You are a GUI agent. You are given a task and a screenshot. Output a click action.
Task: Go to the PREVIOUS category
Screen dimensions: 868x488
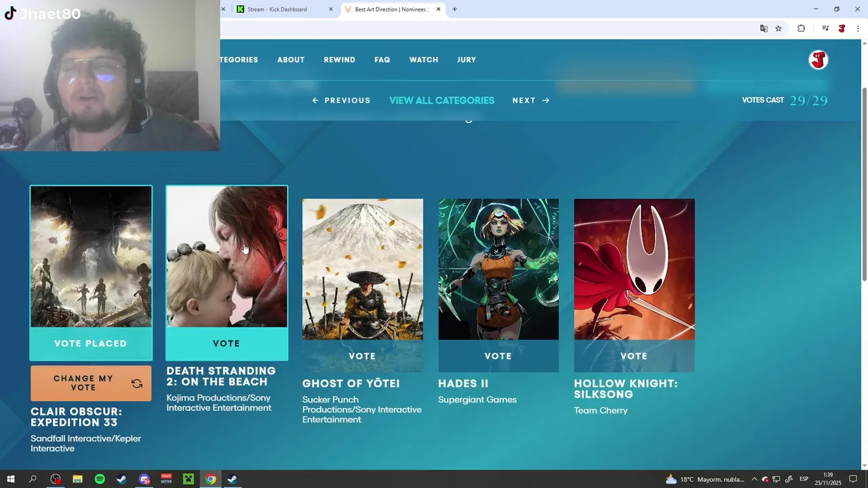(341, 100)
